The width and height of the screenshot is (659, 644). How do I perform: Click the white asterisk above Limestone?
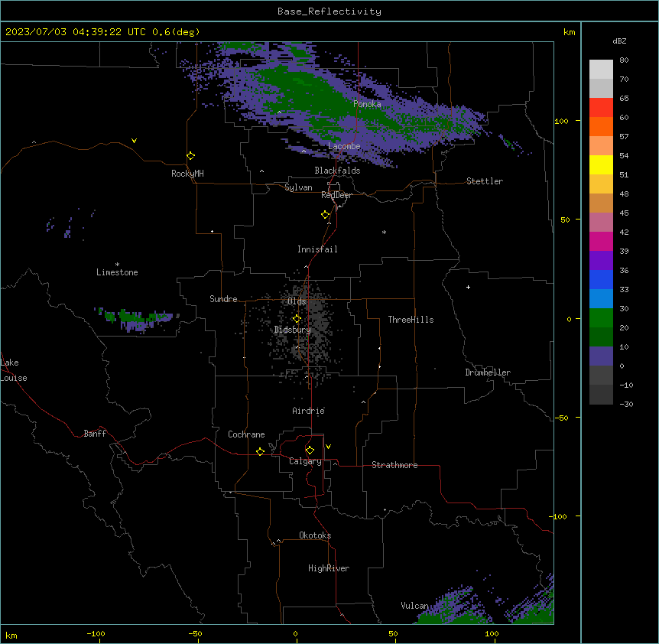click(117, 265)
